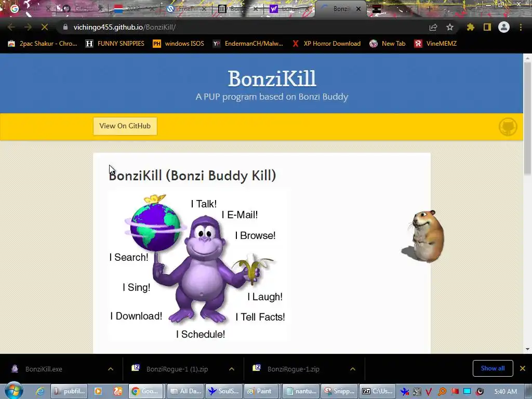This screenshot has width=532, height=399.
Task: Switch to the Yahoo bonzi tab
Action: 288,9
